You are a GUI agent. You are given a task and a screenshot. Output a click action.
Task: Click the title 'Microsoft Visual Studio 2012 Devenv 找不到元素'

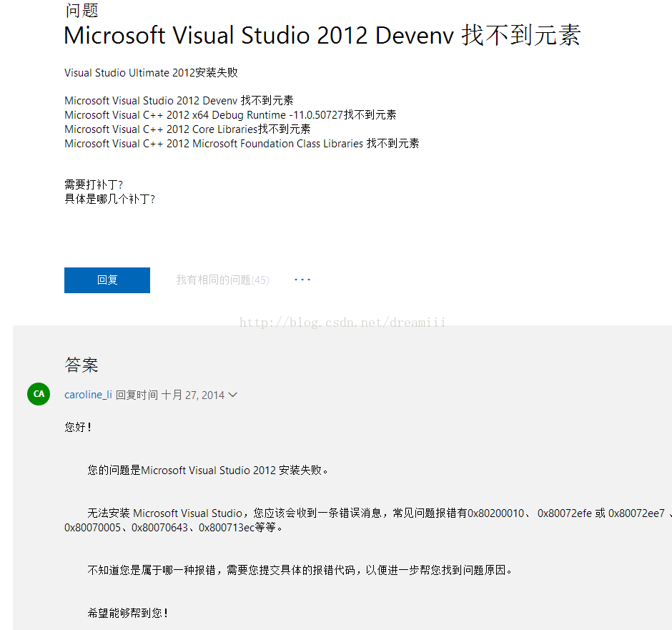click(x=322, y=35)
